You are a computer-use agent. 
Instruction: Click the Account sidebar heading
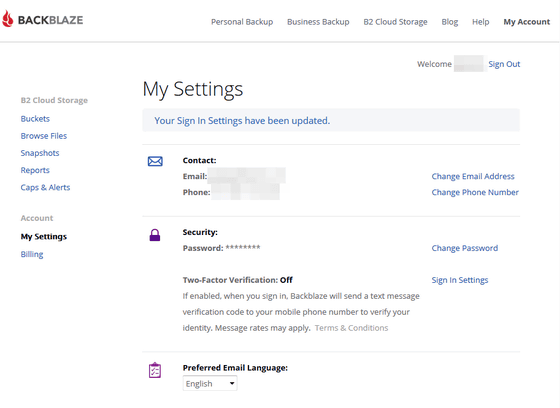pos(37,218)
